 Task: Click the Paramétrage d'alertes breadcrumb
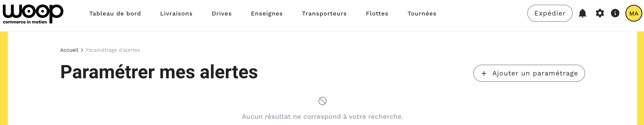tap(113, 50)
